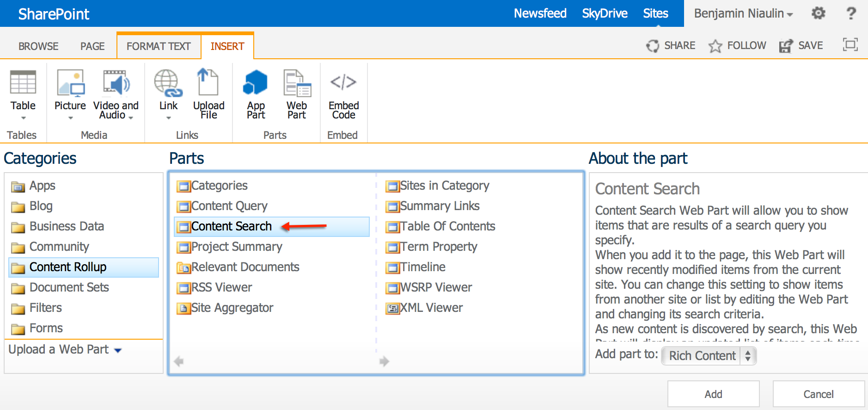Select the Summary Links web part
This screenshot has height=410, width=868.
click(x=433, y=206)
